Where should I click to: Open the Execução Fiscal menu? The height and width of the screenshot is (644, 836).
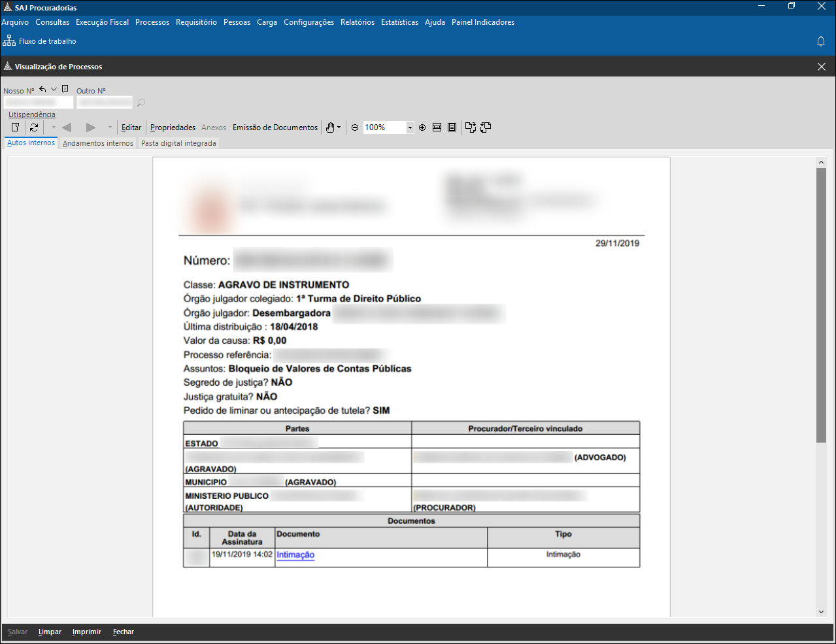102,22
